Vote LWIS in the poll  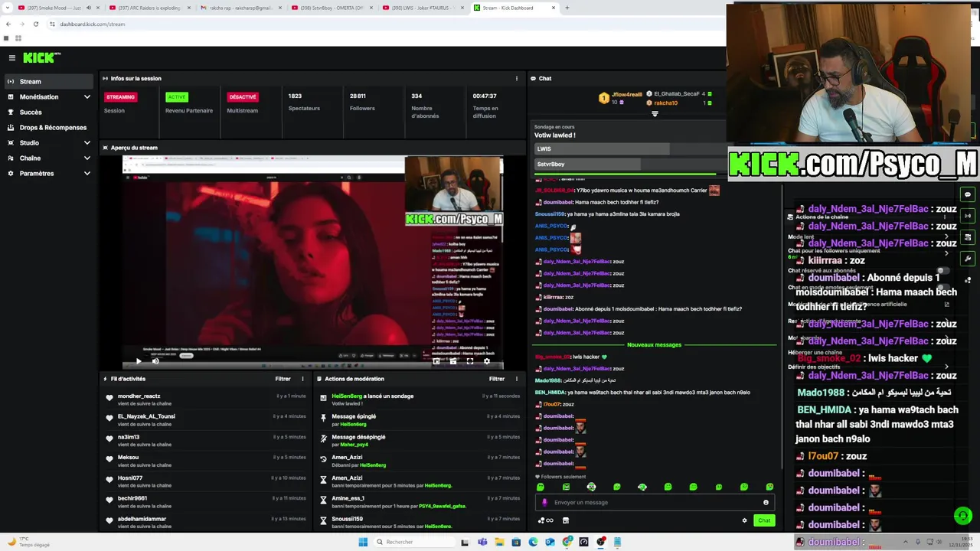[x=629, y=148]
